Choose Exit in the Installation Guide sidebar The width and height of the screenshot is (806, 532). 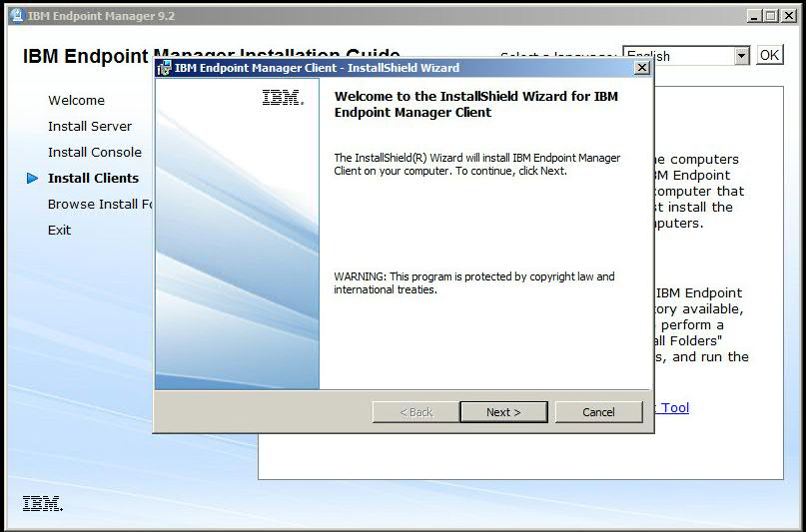pyautogui.click(x=60, y=230)
